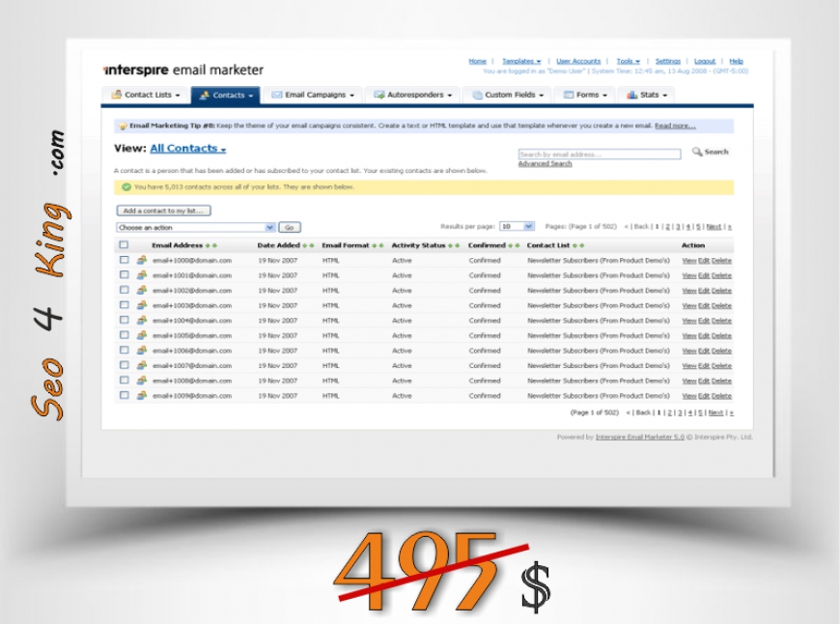
Task: Expand the Tools menu
Action: (x=628, y=61)
